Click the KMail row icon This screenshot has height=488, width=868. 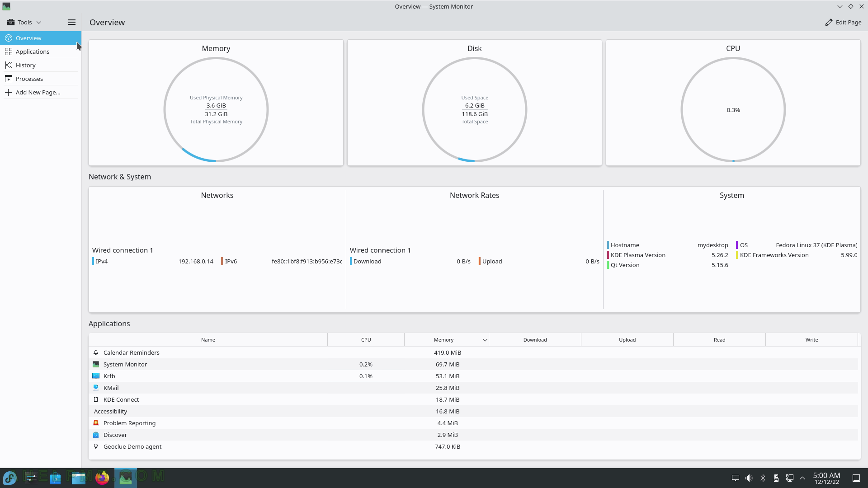tap(96, 388)
